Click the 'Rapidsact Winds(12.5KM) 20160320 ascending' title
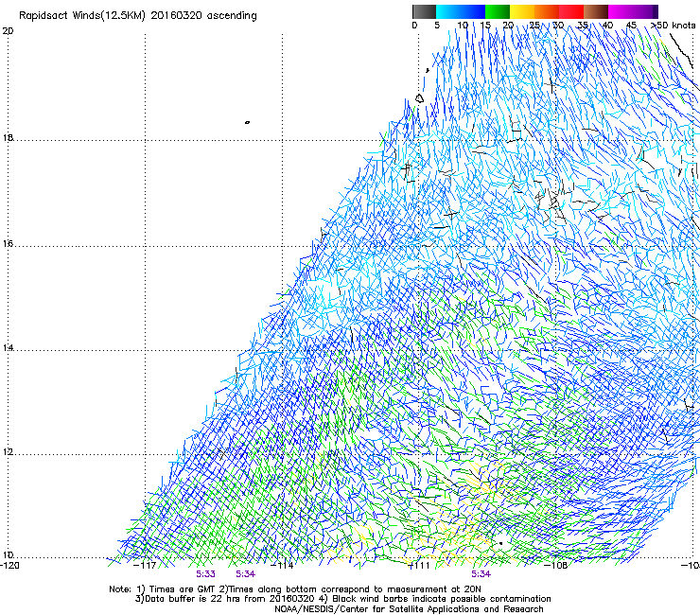The image size is (700, 615). [x=138, y=16]
